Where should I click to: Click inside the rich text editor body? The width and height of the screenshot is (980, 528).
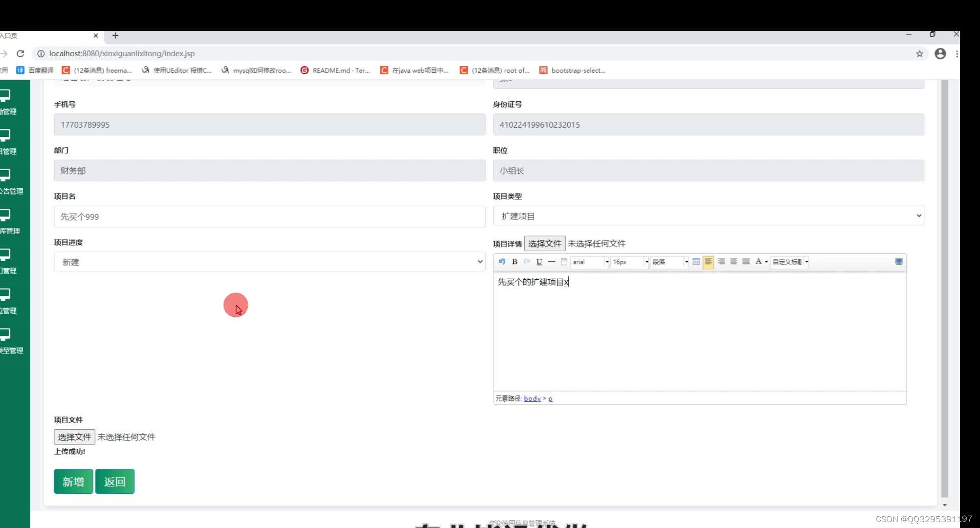click(x=700, y=332)
